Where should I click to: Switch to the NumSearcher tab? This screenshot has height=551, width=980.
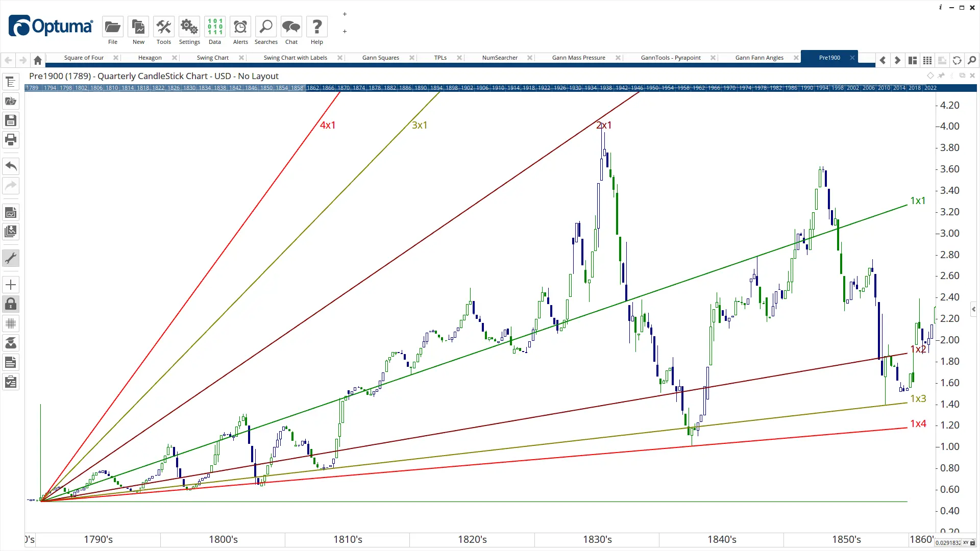pyautogui.click(x=499, y=58)
